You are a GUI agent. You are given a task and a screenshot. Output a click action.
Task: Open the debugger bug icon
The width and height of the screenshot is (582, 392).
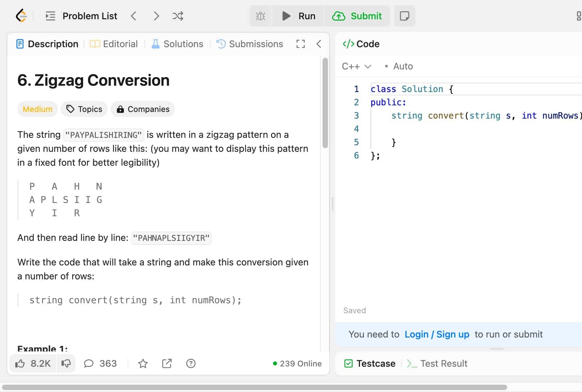[260, 16]
